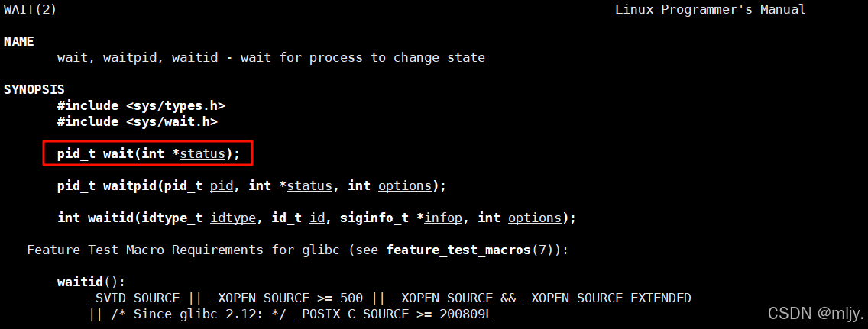Click the feature_test_macros(7) reference
Viewport: 868px width, 329px height.
pos(473,250)
